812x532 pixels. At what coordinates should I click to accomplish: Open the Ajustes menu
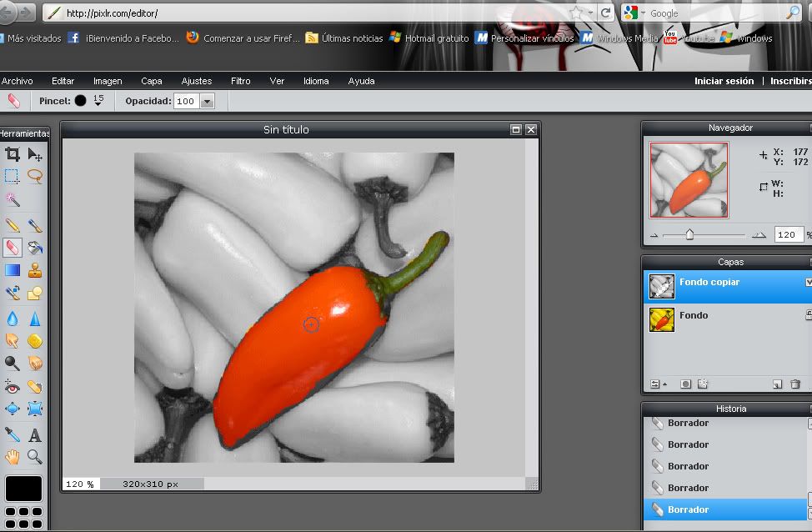[x=196, y=81]
